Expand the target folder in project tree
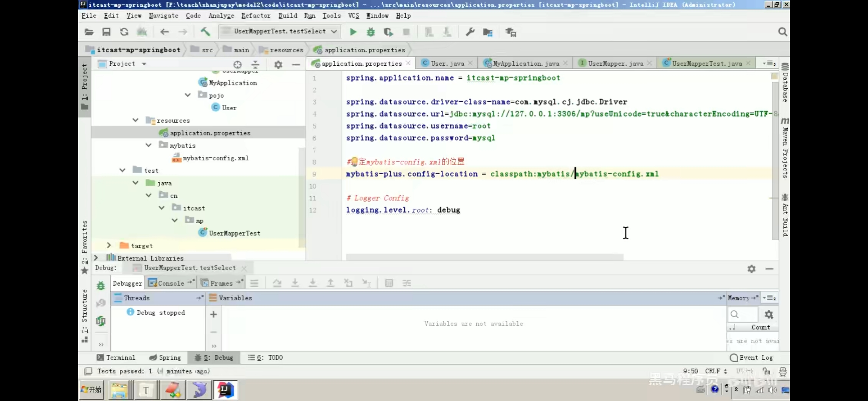The height and width of the screenshot is (401, 868). pos(109,245)
